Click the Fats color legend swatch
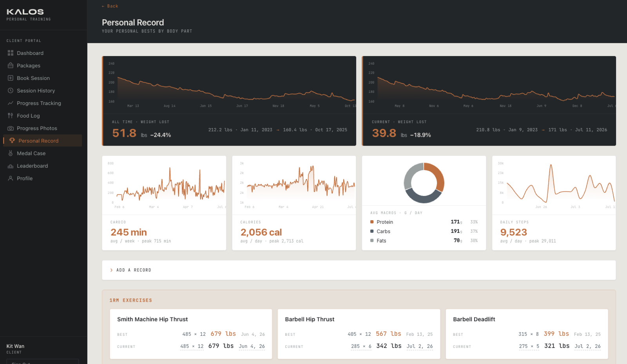This screenshot has height=364, width=627. click(372, 241)
